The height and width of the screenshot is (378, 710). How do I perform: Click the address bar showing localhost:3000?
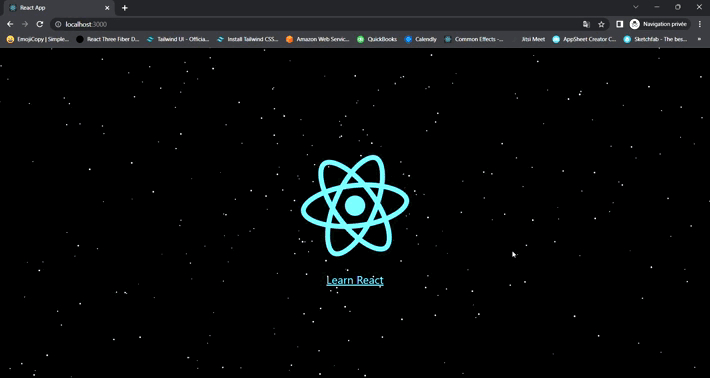[317, 24]
